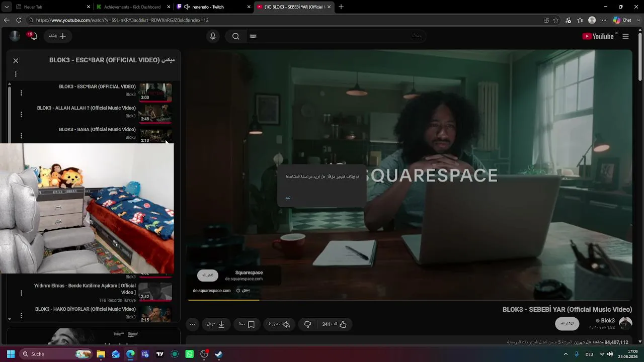Open the browser profile icon
The height and width of the screenshot is (362, 644).
click(592, 20)
